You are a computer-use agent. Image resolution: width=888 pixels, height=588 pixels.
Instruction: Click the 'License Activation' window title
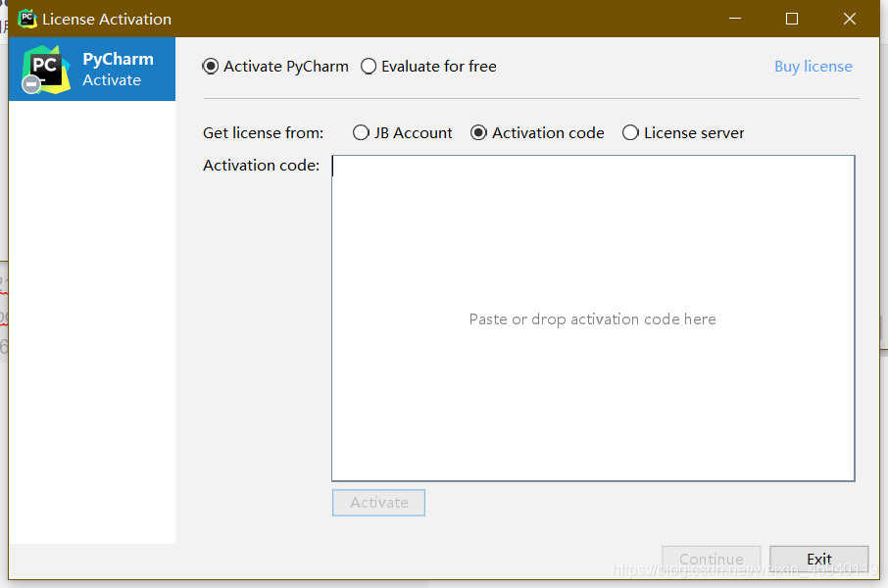coord(107,19)
